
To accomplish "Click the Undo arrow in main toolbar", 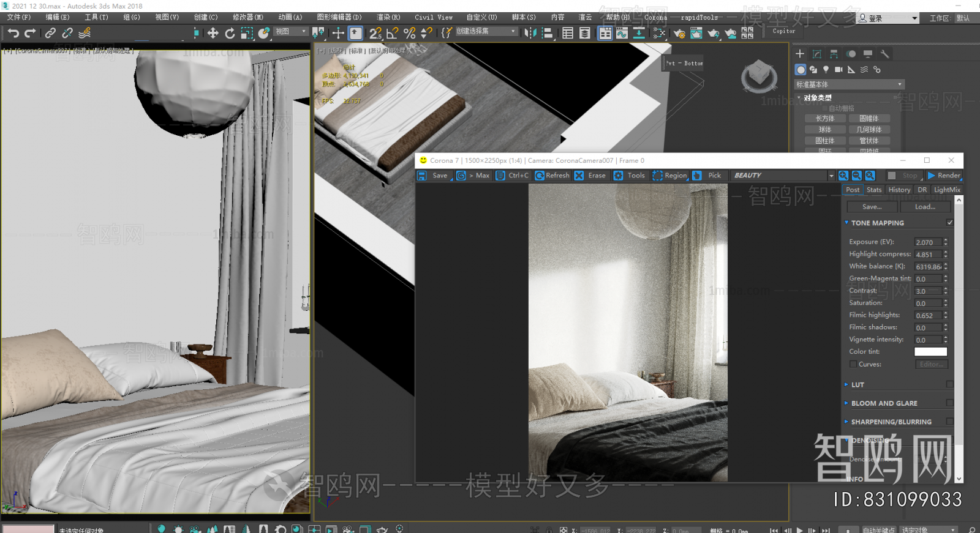I will [x=13, y=33].
